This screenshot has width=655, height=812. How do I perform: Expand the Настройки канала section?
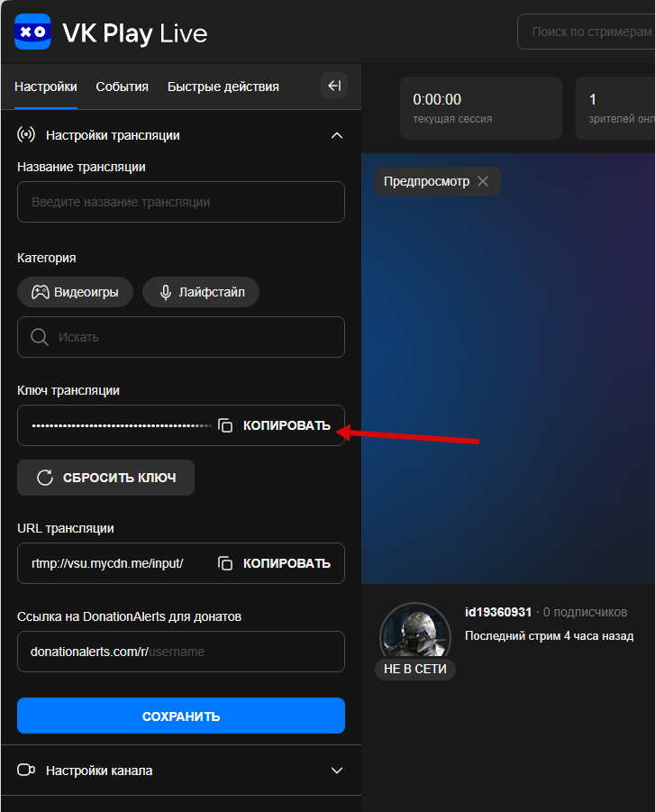pos(337,771)
